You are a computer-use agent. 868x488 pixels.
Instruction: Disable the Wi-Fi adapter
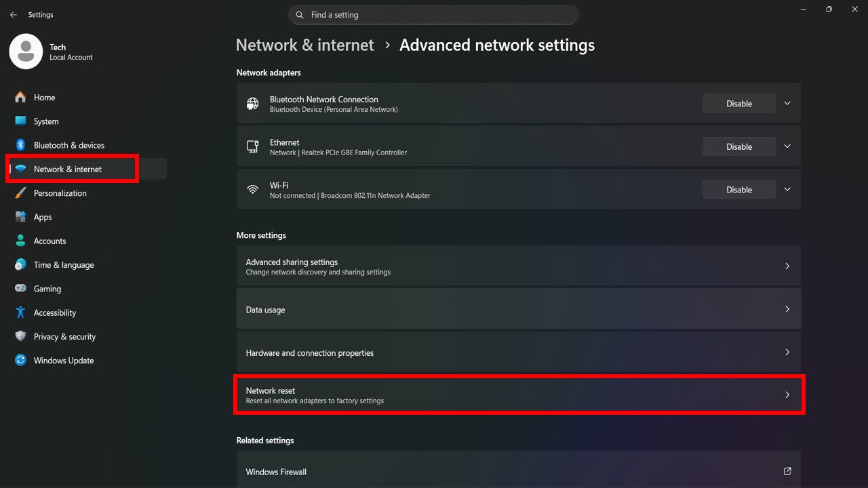[x=738, y=190]
